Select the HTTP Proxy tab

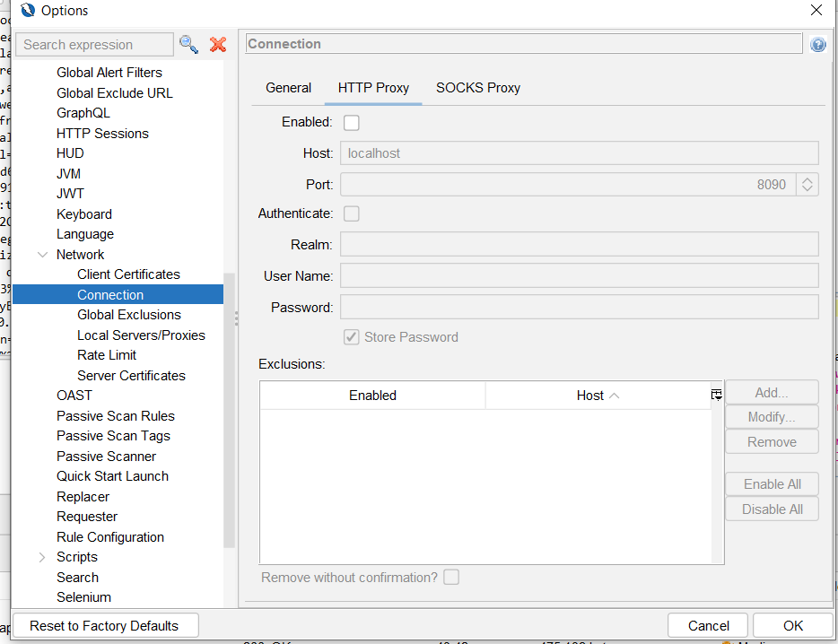click(373, 88)
